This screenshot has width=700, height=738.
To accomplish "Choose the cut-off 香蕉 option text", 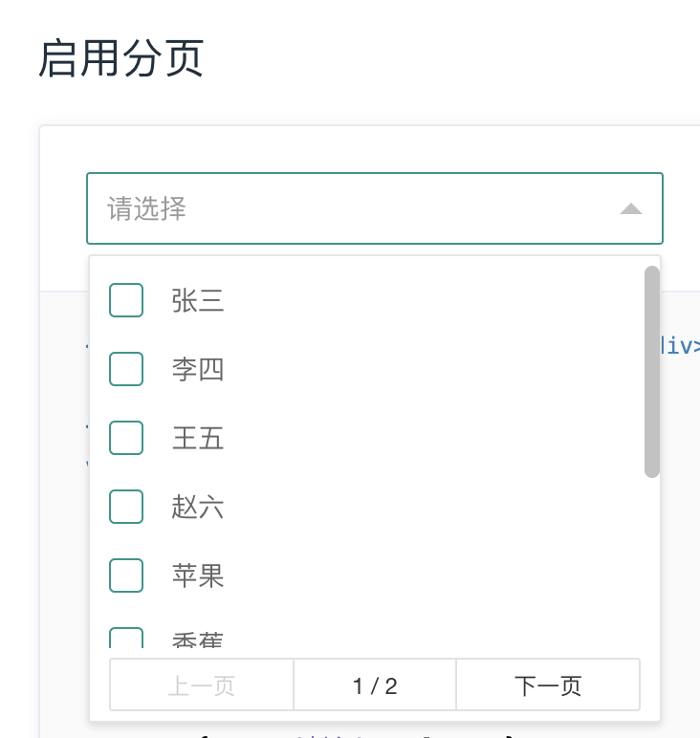I will click(198, 640).
